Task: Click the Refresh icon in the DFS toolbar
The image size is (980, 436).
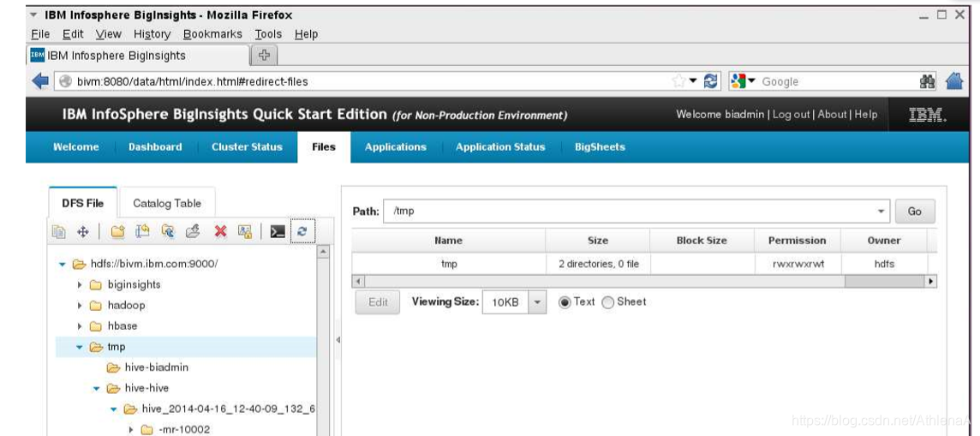Action: coord(302,232)
